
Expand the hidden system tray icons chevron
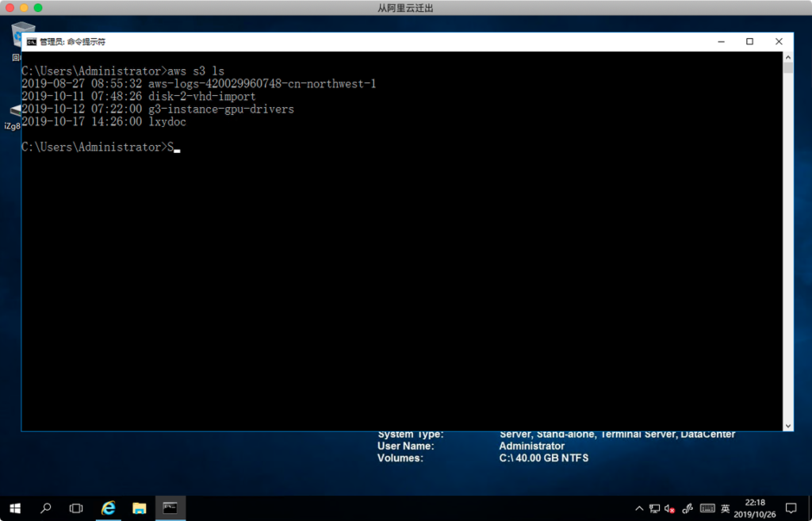click(639, 508)
